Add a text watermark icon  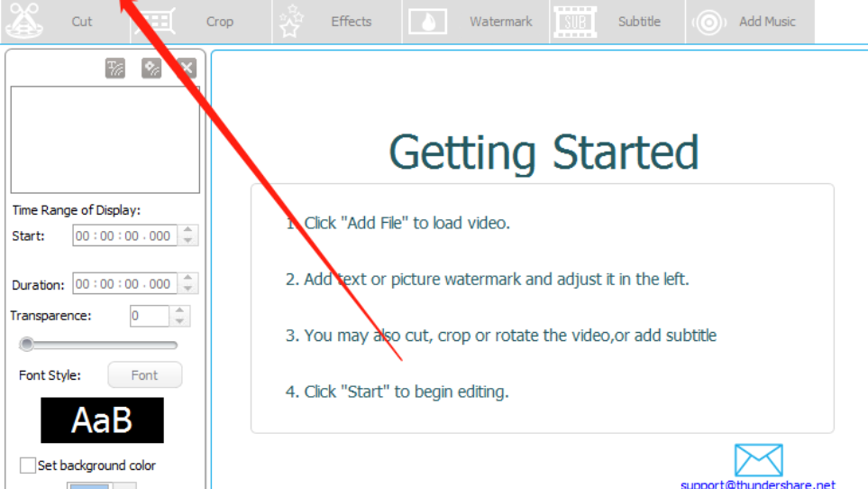[115, 69]
